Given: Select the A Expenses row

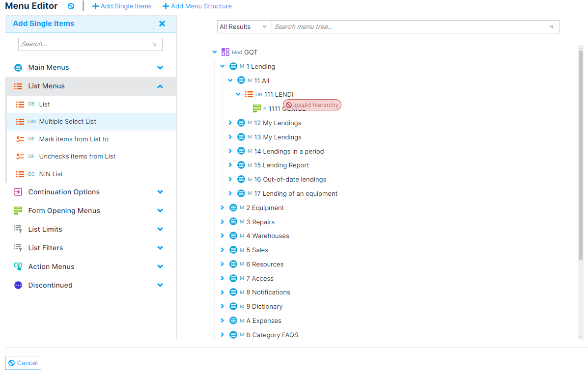Looking at the screenshot, I should click(x=264, y=320).
